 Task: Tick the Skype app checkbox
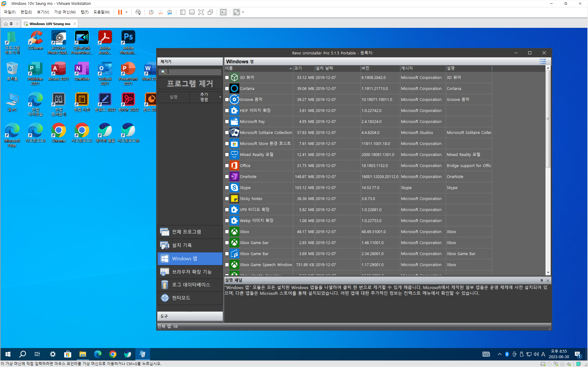coord(227,188)
